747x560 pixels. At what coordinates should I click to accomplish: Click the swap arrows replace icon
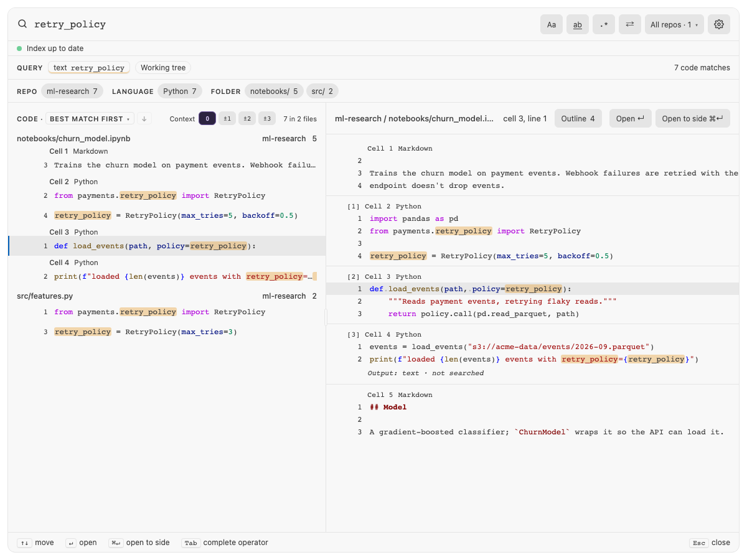(x=630, y=24)
